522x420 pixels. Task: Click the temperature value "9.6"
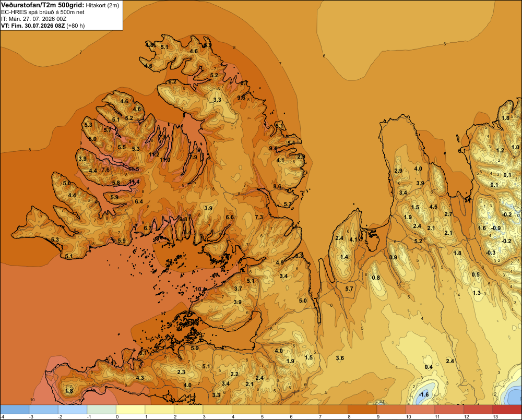[x=241, y=98]
